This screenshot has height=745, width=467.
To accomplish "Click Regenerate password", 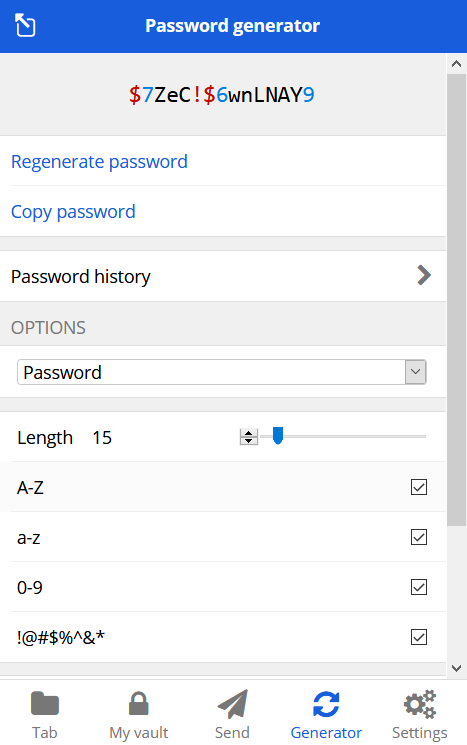I will point(99,162).
